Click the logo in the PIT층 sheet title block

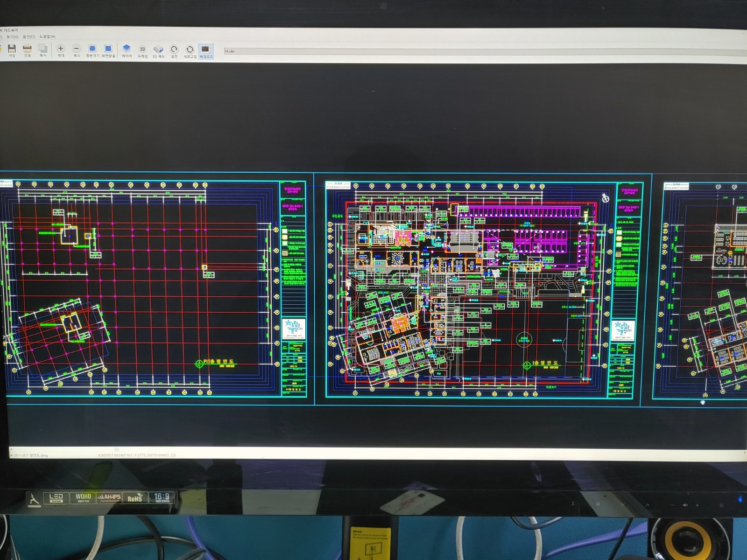click(x=294, y=329)
